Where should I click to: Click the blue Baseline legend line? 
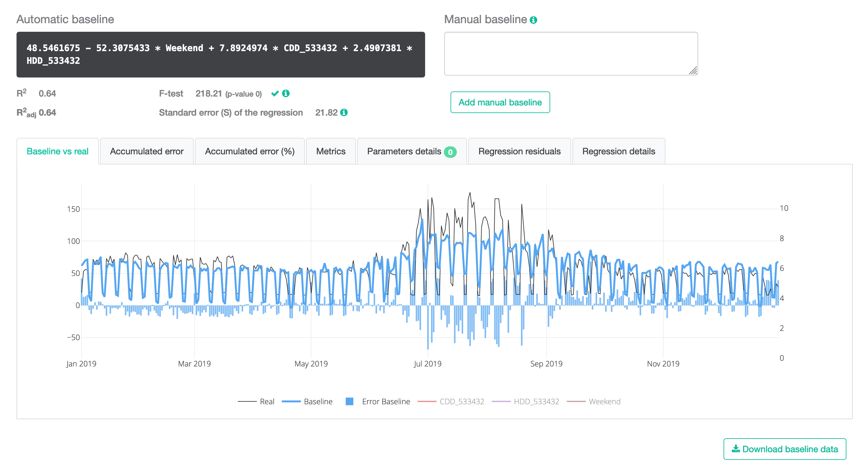click(291, 401)
